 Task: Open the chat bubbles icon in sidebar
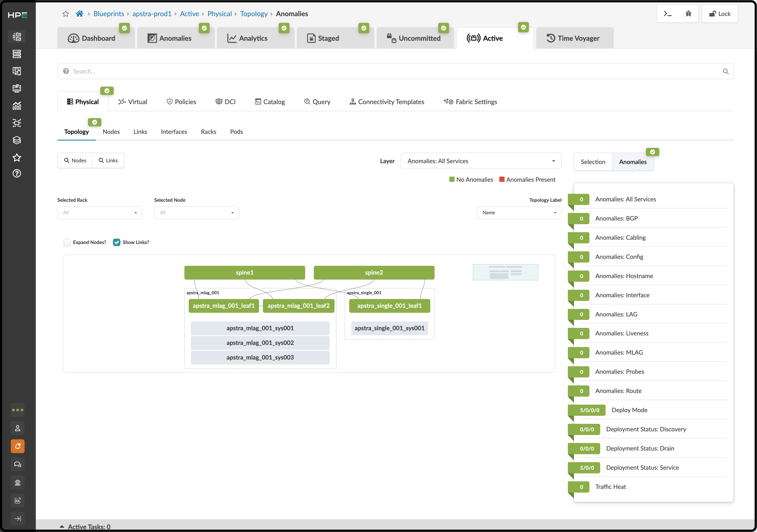18,465
